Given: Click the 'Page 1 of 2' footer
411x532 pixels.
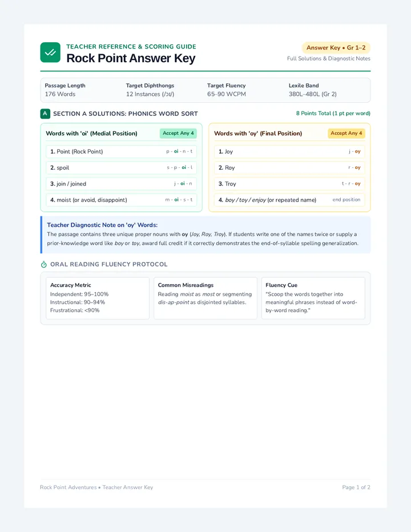Looking at the screenshot, I should tap(356, 487).
